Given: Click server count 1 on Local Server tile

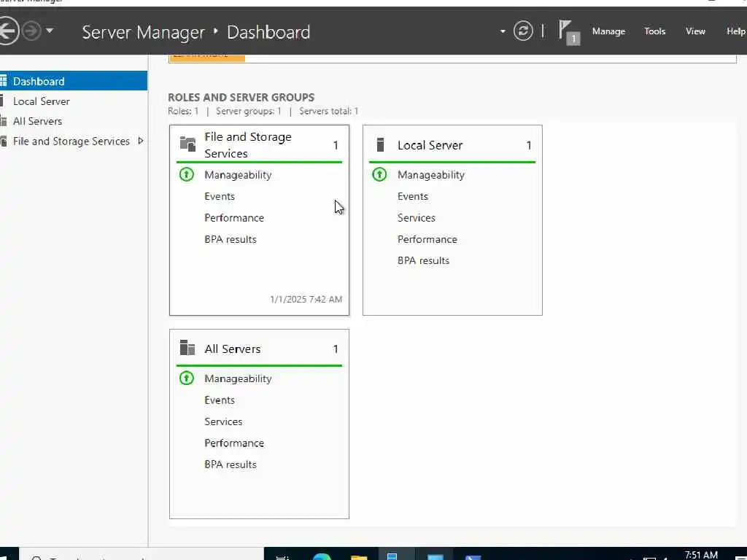Looking at the screenshot, I should (x=529, y=145).
